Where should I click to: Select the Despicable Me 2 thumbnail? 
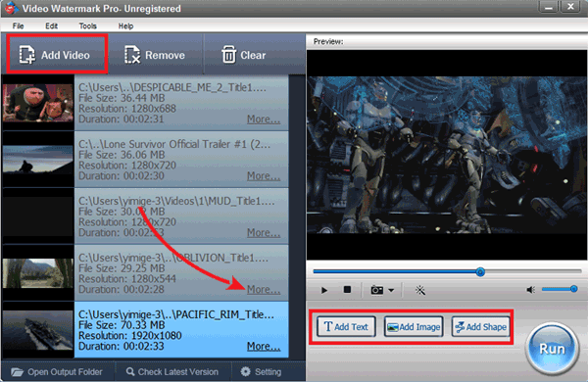38,103
